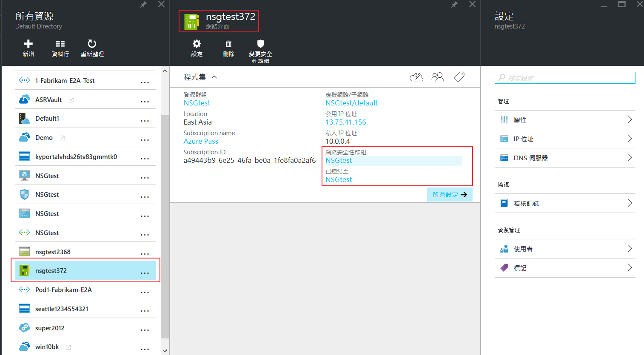
Task: Click the 新增 (Add) plus icon
Action: point(28,43)
